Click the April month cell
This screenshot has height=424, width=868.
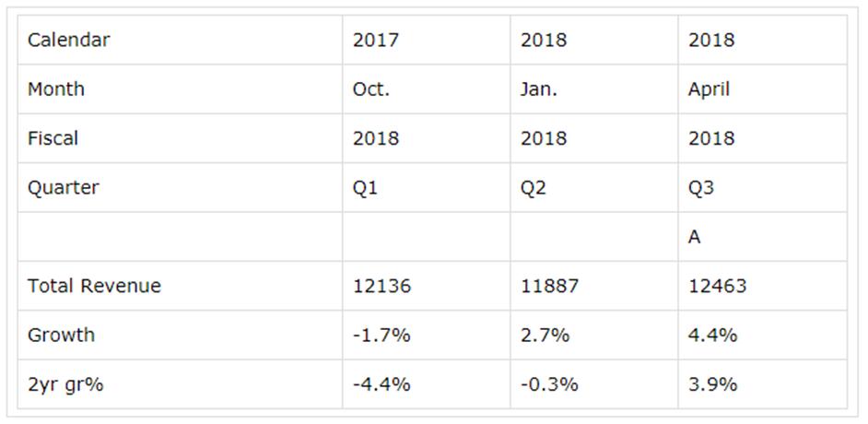tap(709, 89)
